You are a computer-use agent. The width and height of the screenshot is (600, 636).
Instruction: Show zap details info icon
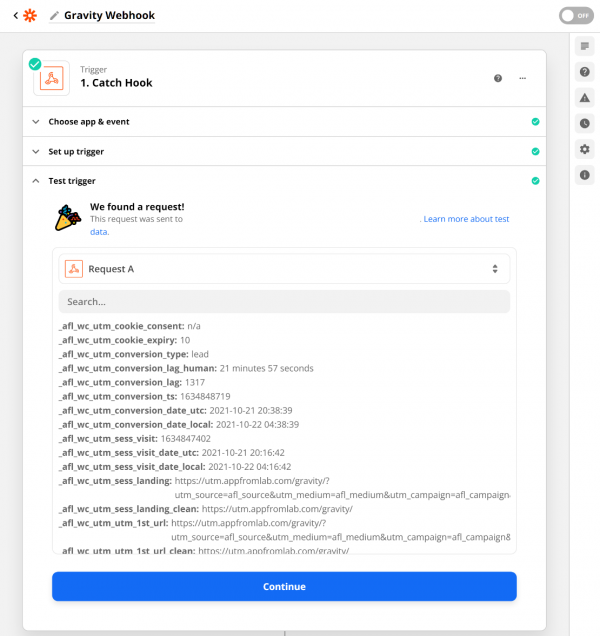tap(584, 175)
